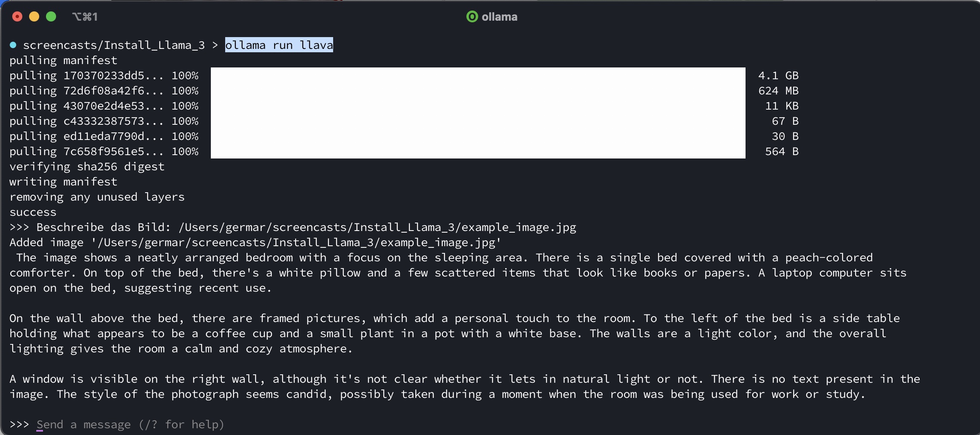Minimize the terminal with the yellow button

[34, 17]
